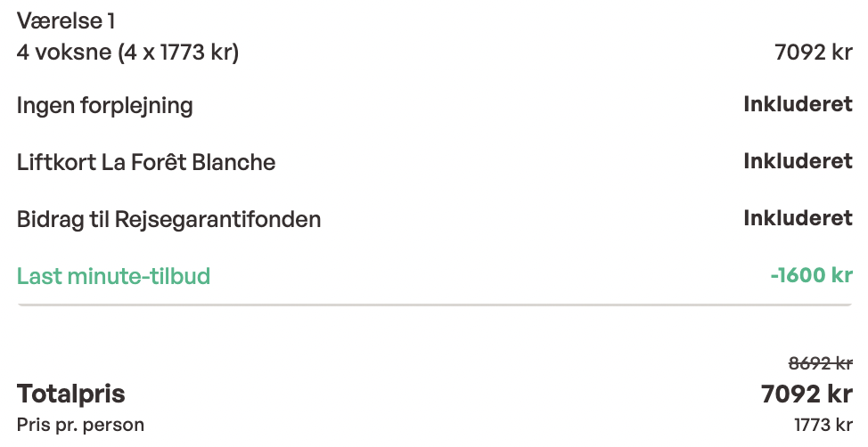
Task: Click the -1600 kr discount amount
Action: 811,275
